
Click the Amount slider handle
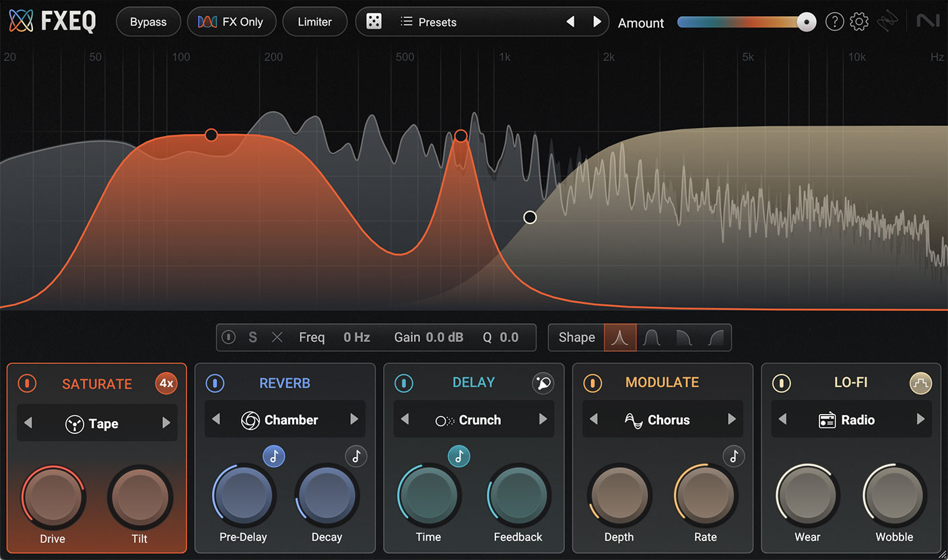click(x=806, y=22)
